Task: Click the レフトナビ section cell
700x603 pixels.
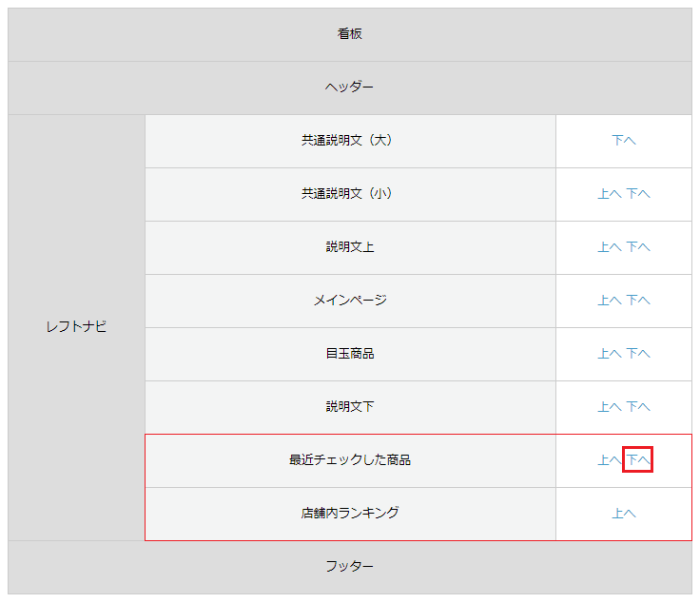Action: [x=76, y=327]
